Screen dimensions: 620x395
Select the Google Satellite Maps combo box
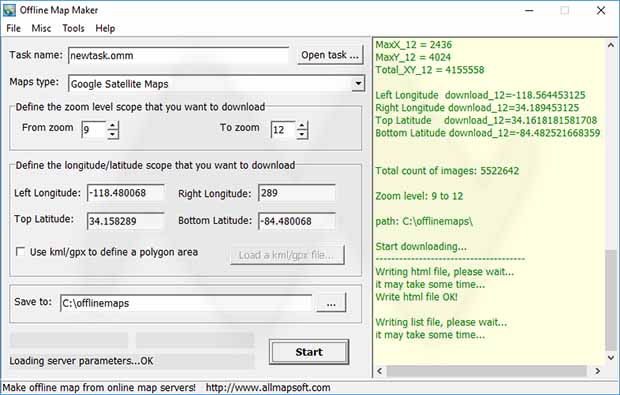click(216, 83)
